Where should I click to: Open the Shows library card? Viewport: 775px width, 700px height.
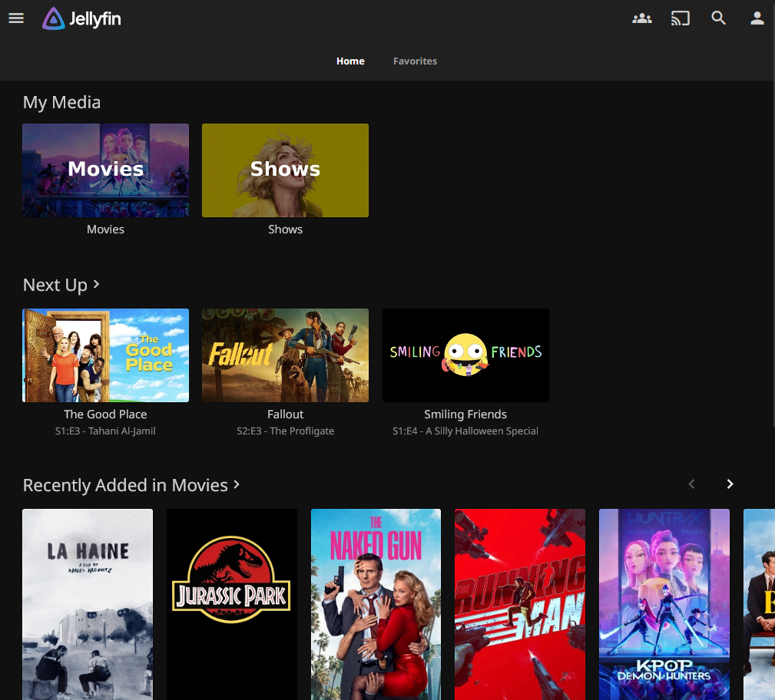(285, 170)
